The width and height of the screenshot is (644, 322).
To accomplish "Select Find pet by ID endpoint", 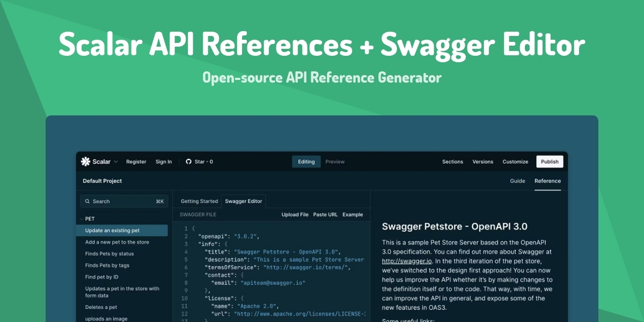I will 103,276.
